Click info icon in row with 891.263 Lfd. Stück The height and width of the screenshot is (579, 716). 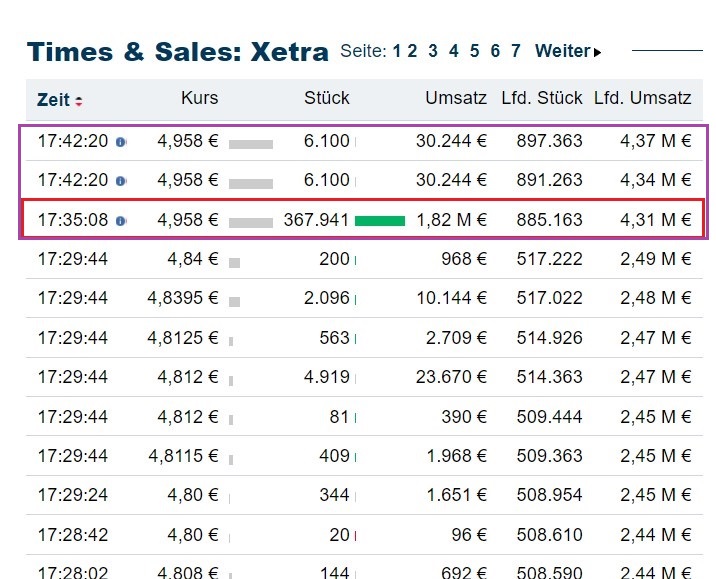point(121,181)
